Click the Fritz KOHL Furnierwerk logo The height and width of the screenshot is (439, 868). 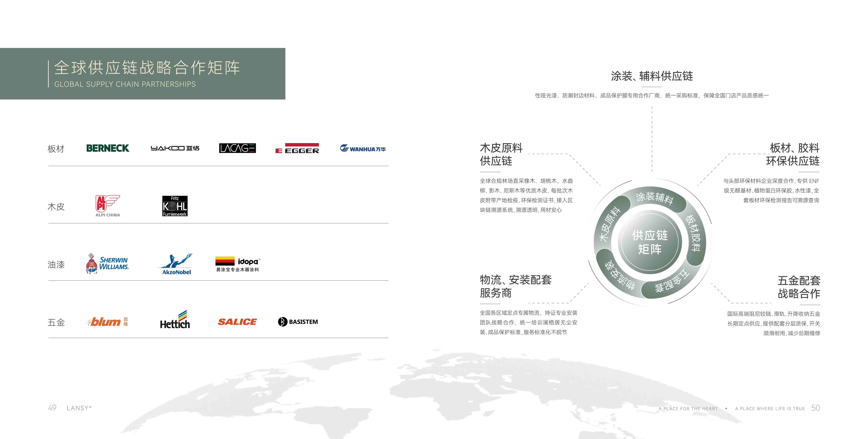click(175, 206)
